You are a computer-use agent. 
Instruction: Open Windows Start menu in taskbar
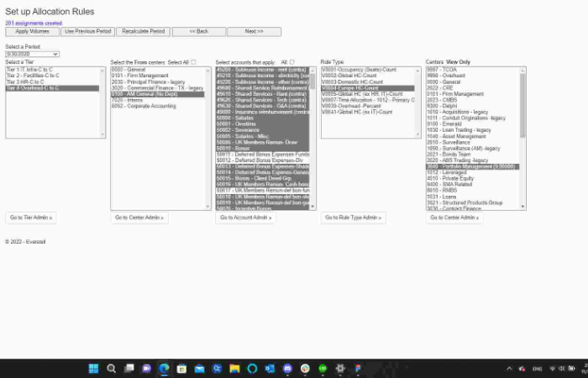(92, 369)
